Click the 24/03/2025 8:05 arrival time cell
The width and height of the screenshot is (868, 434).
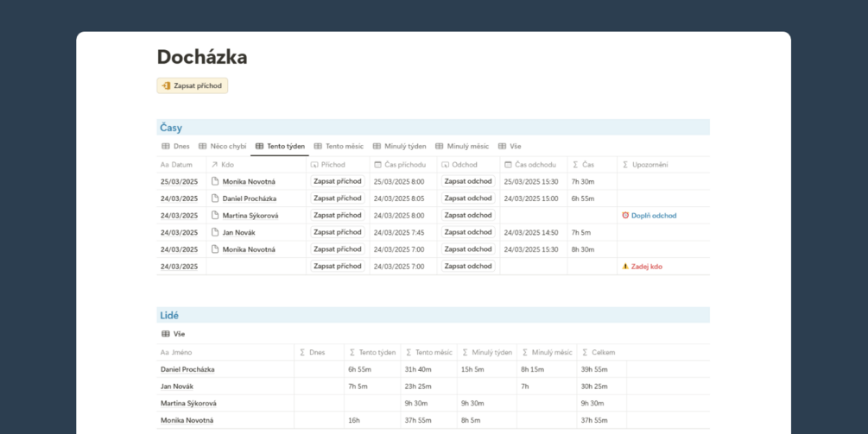[398, 198]
